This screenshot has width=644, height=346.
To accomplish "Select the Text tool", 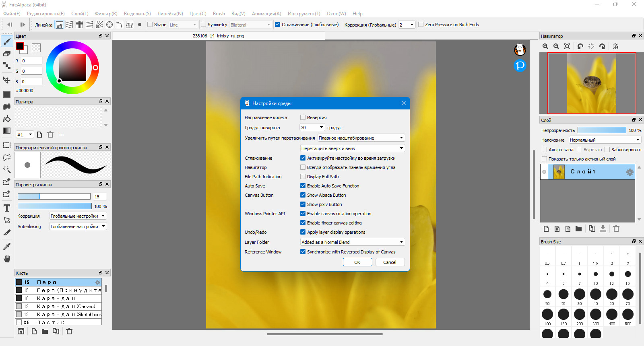I will [7, 208].
